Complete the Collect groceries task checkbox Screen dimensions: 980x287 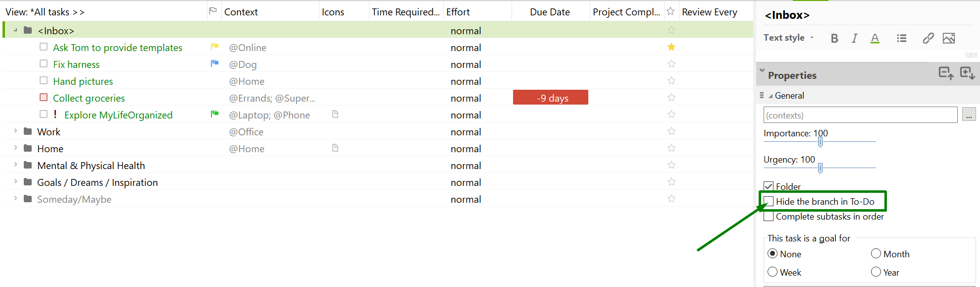(x=44, y=98)
